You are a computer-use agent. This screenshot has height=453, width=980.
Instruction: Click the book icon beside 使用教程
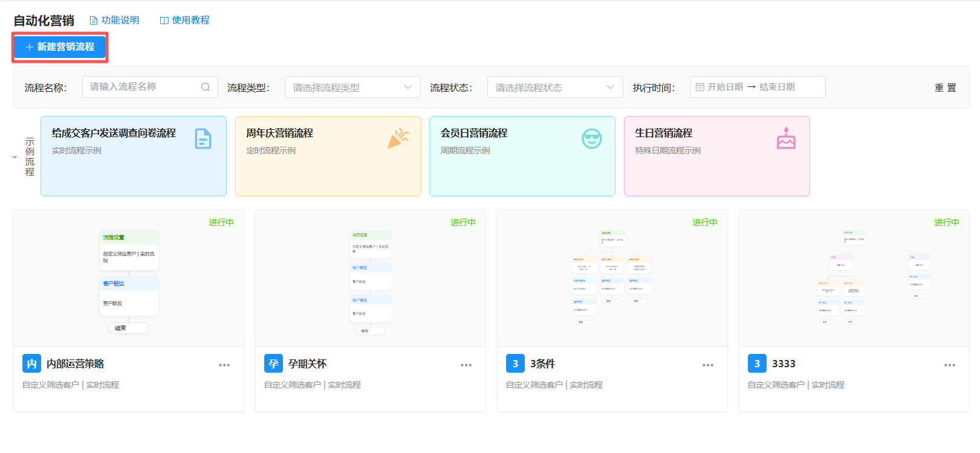coord(164,21)
